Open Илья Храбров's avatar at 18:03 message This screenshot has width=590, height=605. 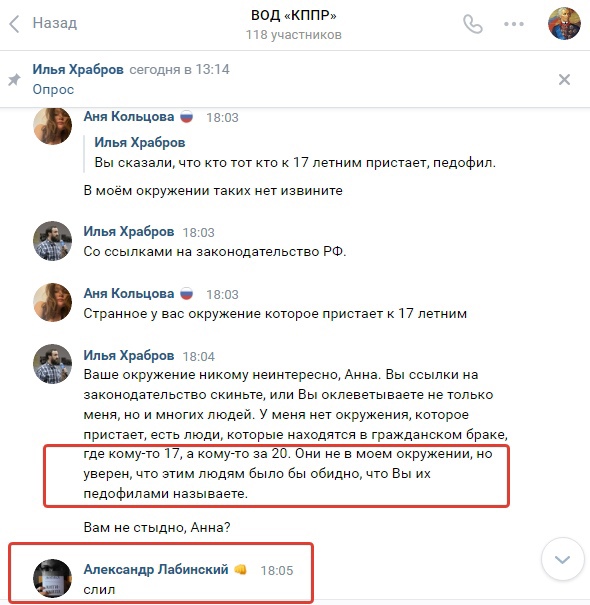(52, 241)
